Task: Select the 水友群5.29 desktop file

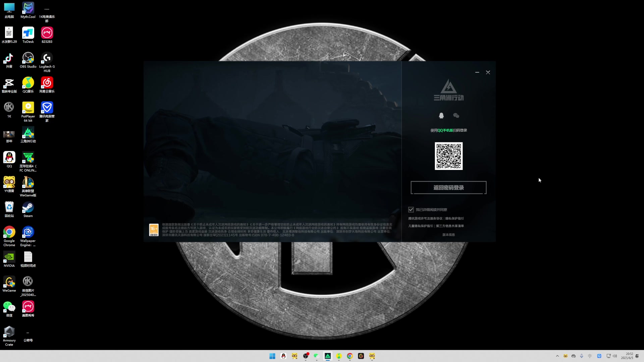Action: tap(9, 35)
